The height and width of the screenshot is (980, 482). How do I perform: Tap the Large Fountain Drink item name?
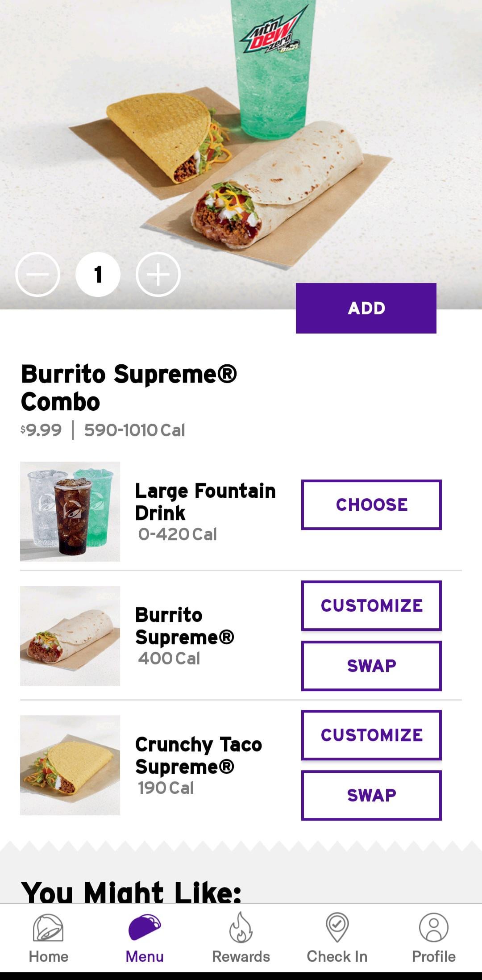[x=205, y=502]
